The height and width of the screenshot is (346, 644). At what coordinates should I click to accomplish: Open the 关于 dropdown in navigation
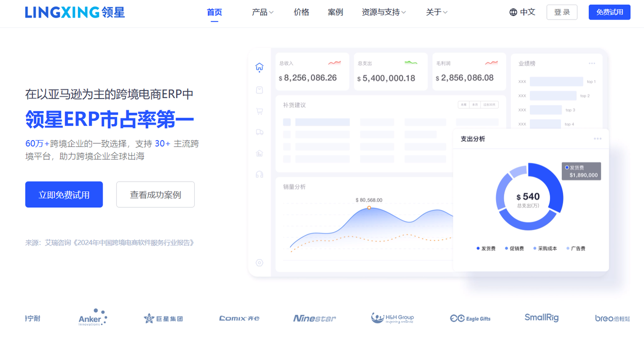pos(436,12)
